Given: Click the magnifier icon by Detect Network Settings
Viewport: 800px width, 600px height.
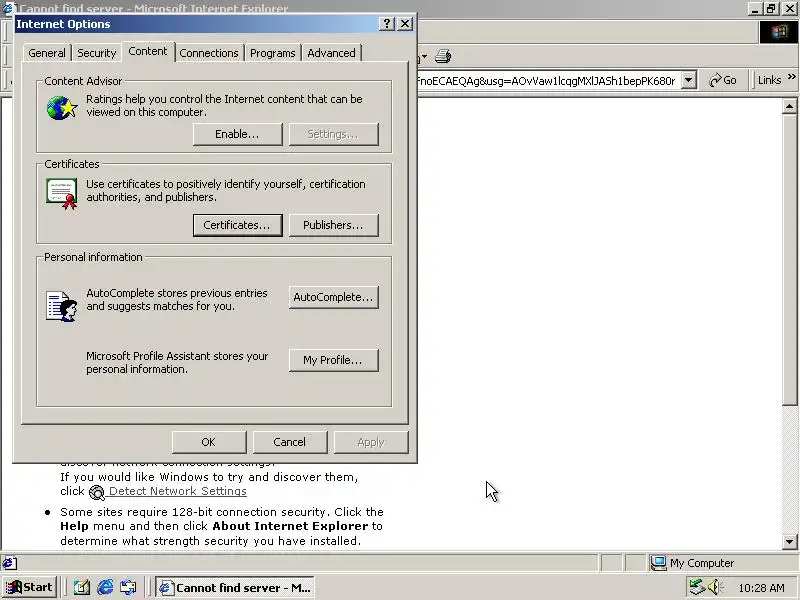Looking at the screenshot, I should (96, 492).
